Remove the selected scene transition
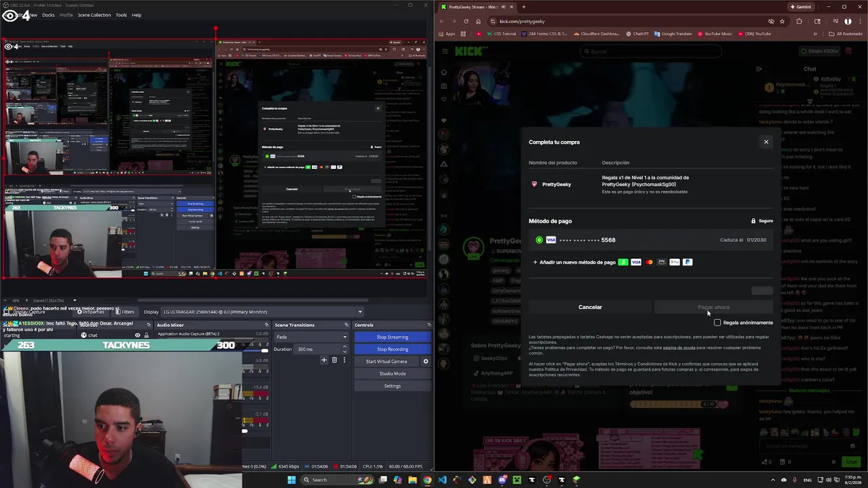 [x=334, y=360]
